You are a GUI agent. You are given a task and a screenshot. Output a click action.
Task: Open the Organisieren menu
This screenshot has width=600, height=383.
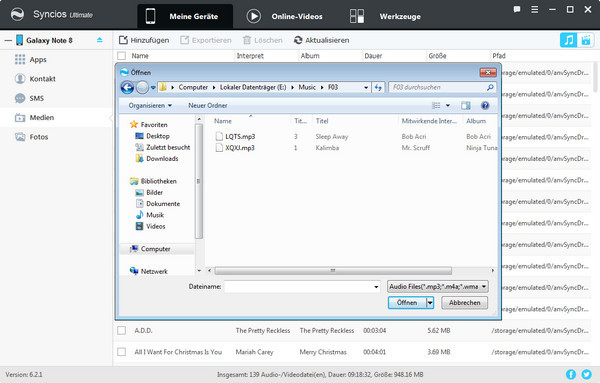pos(150,106)
